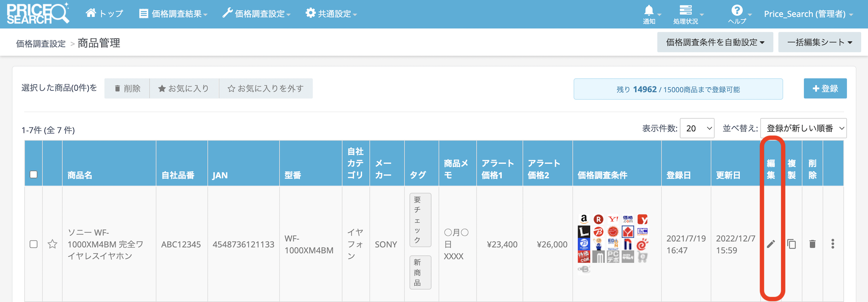Screen dimensions: 868x302
Task: Open the sort order dropdown
Action: tap(803, 128)
